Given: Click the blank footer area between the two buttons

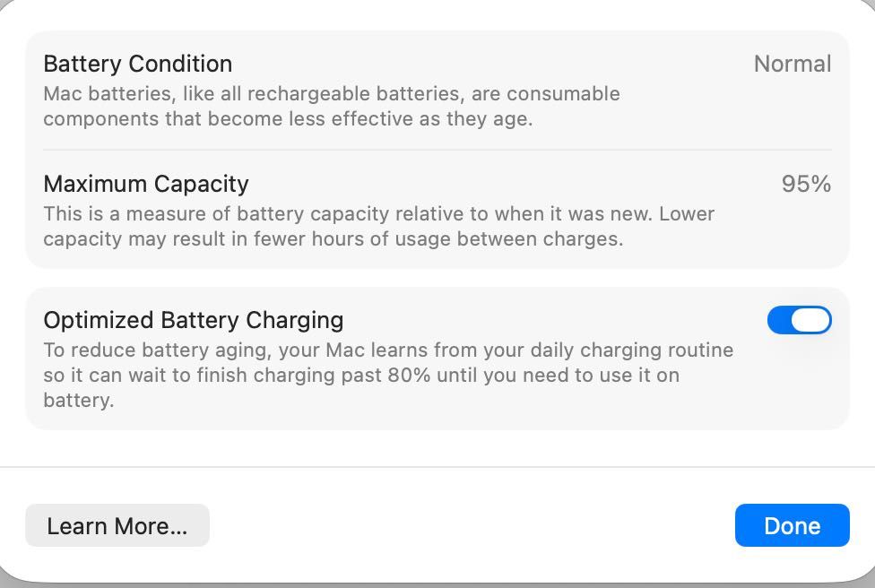Looking at the screenshot, I should [471, 525].
